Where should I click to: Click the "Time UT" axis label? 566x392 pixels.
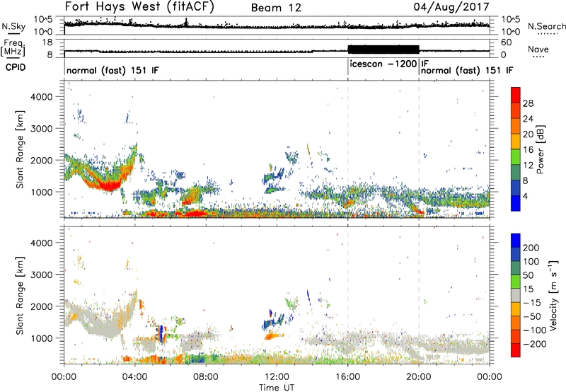[x=277, y=387]
